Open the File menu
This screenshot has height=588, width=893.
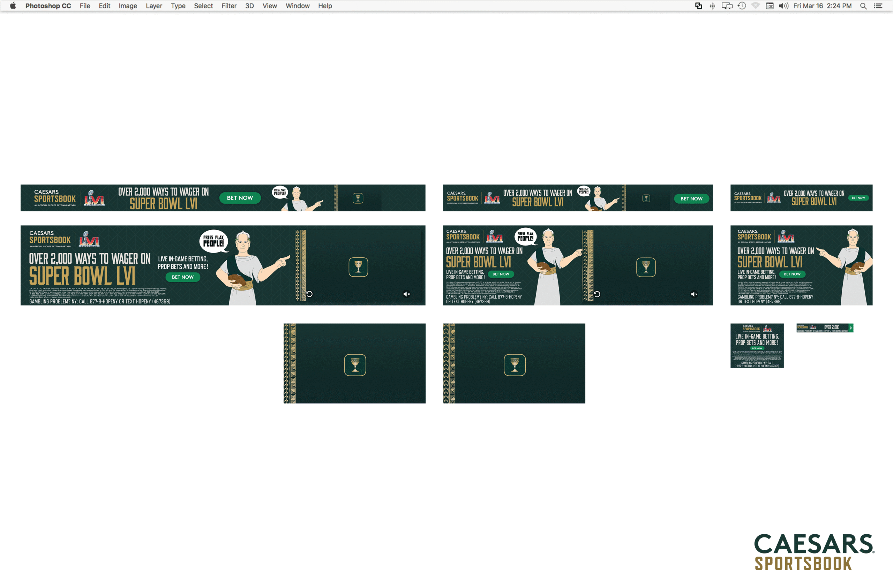click(85, 6)
